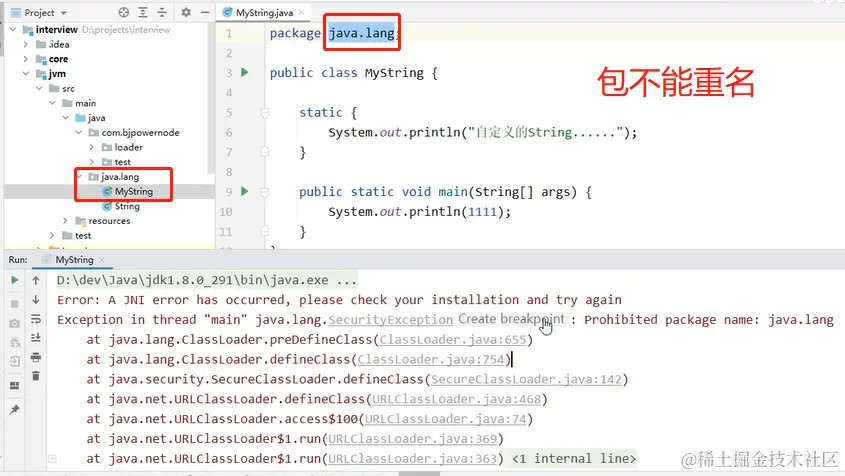
Task: Click the down the stack trace arrow
Action: coord(36,299)
